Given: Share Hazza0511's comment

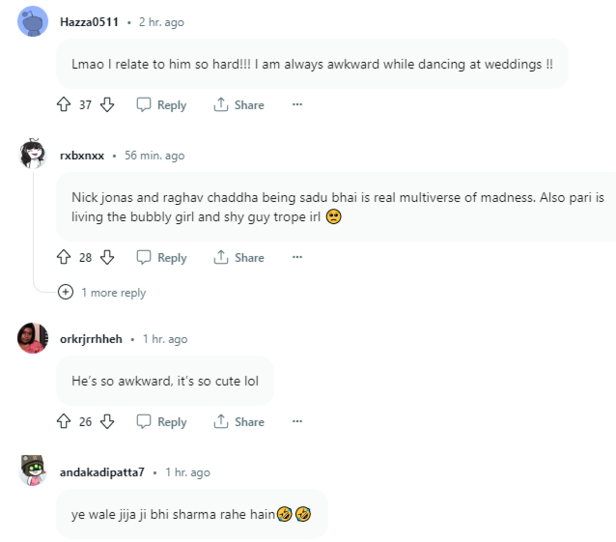Looking at the screenshot, I should (x=239, y=105).
